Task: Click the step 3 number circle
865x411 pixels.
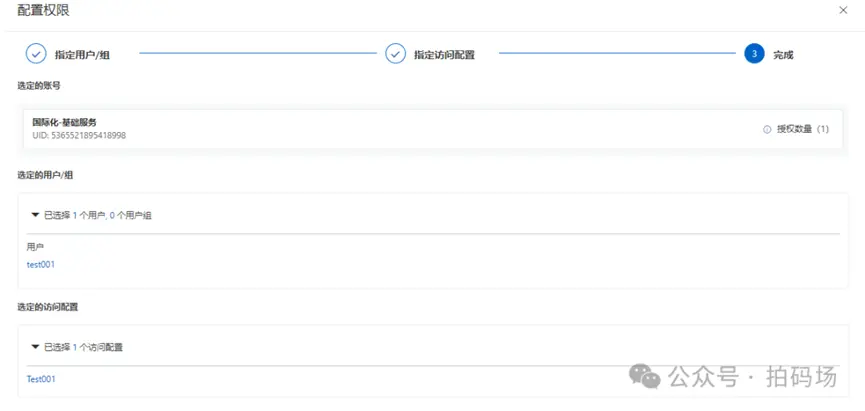Action: coord(754,54)
